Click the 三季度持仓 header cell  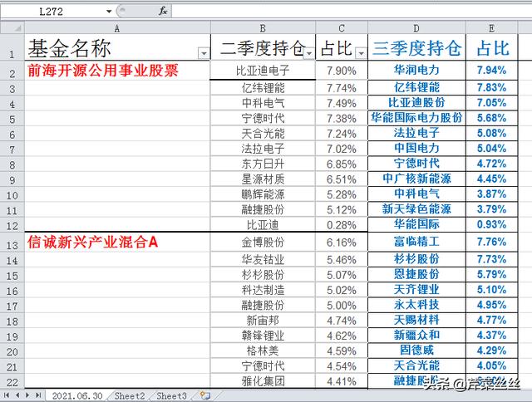point(416,47)
